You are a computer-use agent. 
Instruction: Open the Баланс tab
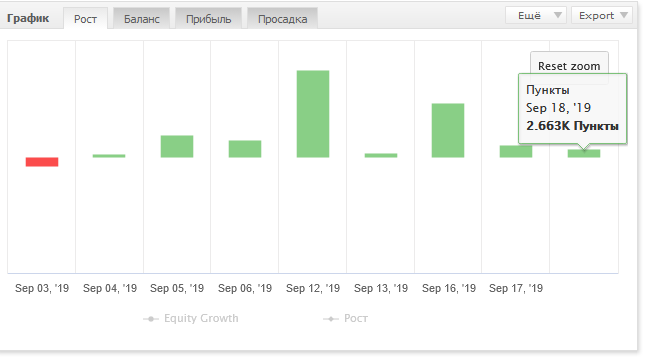[x=142, y=18]
